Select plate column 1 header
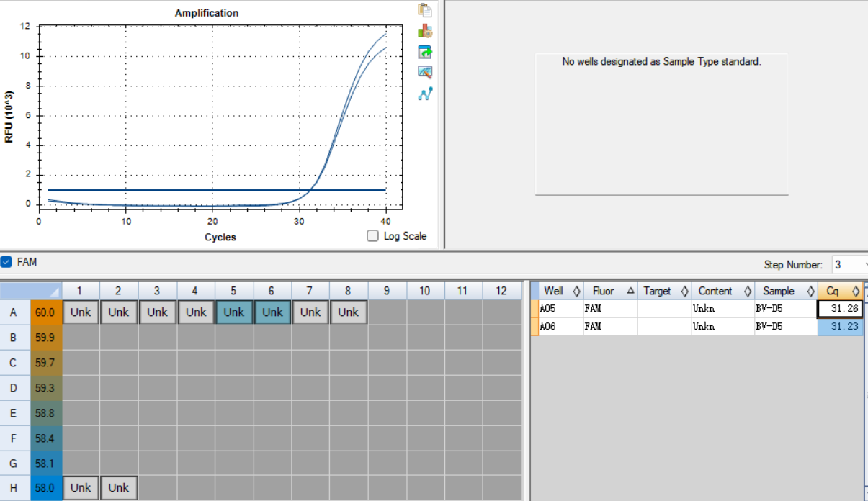Viewport: 868px width, 501px height. tap(81, 291)
